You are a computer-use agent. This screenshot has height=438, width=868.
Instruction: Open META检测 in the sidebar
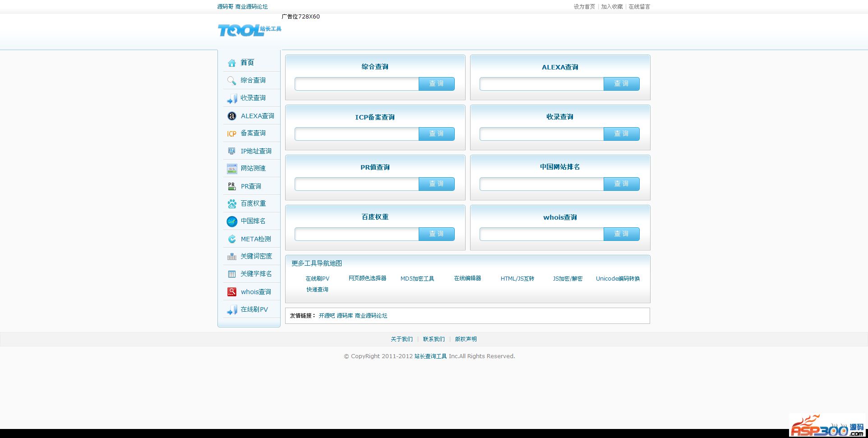[x=256, y=239]
